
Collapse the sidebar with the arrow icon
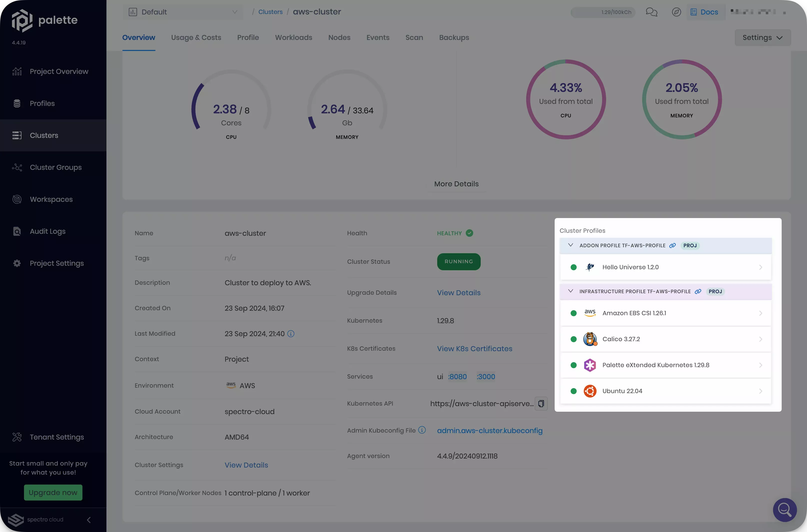[x=89, y=520]
